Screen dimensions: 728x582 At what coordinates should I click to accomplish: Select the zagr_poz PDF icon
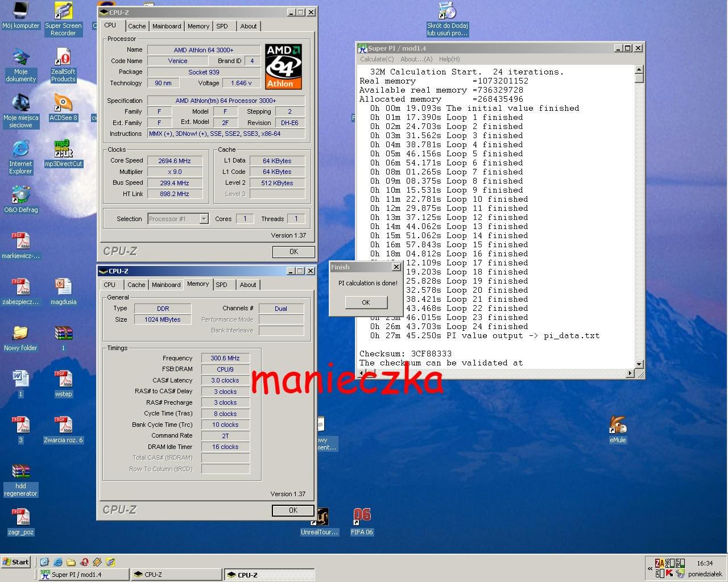point(21,522)
